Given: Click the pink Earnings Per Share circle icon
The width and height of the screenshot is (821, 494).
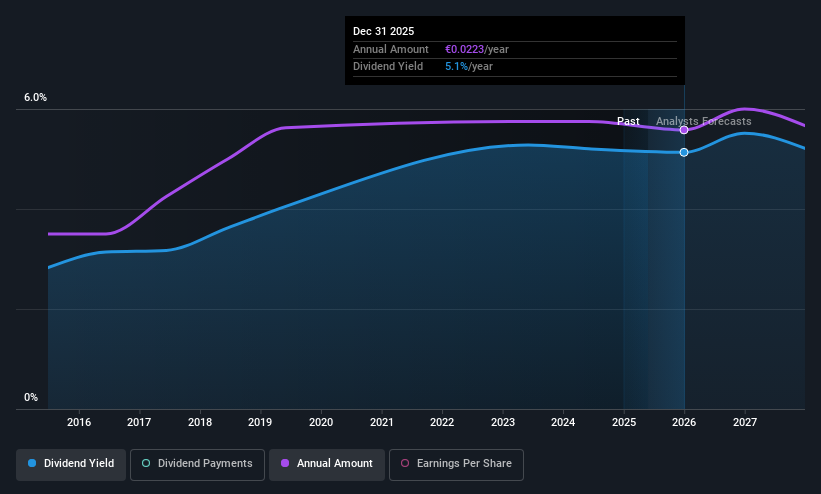Looking at the screenshot, I should [x=405, y=463].
